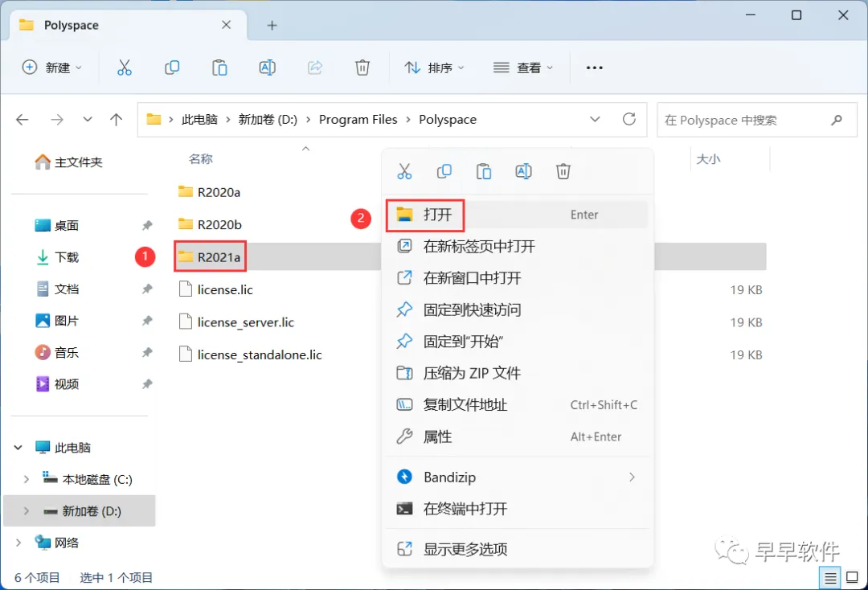
Task: Add a new tab with the plus button
Action: click(x=272, y=26)
